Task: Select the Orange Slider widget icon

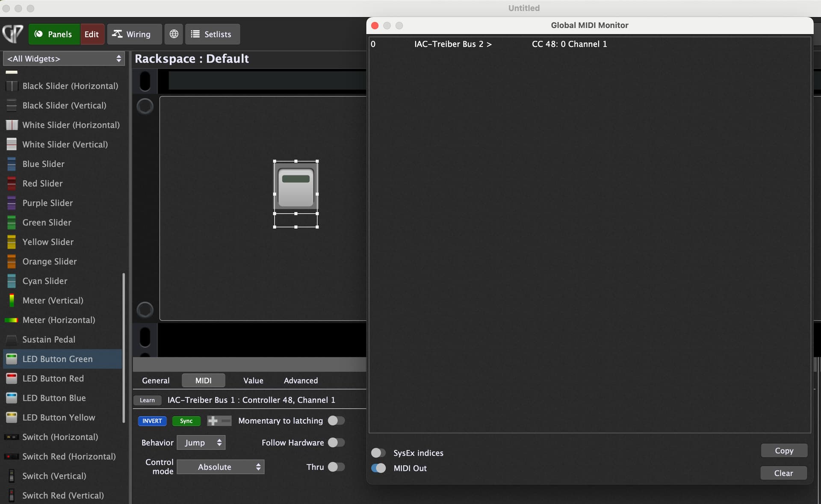Action: tap(12, 261)
